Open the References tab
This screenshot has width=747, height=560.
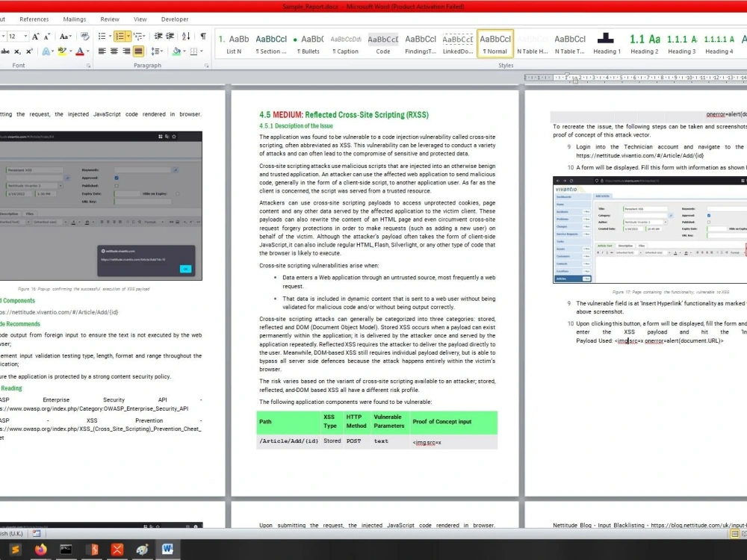(34, 19)
